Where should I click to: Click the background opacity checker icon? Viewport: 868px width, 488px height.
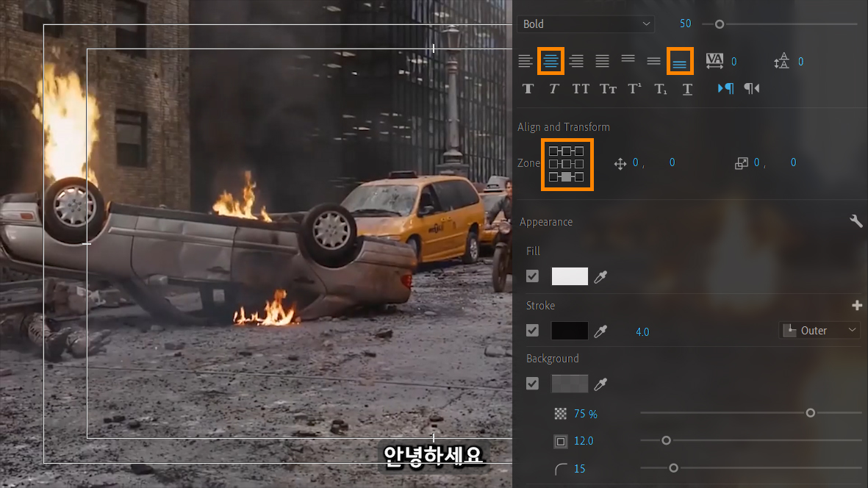point(561,413)
